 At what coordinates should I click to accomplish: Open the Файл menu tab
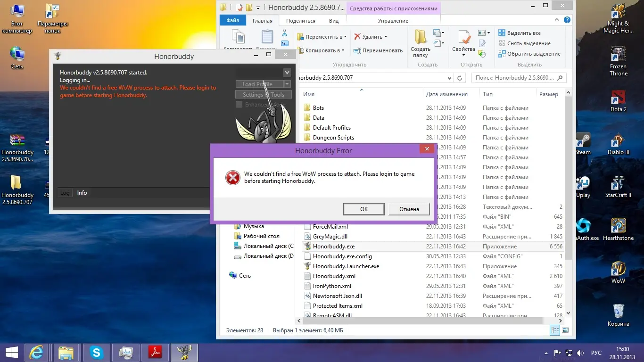pyautogui.click(x=232, y=21)
